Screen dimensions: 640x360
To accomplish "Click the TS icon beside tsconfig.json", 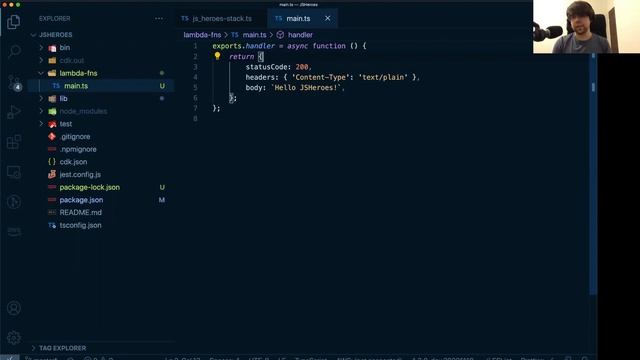I will (x=52, y=225).
